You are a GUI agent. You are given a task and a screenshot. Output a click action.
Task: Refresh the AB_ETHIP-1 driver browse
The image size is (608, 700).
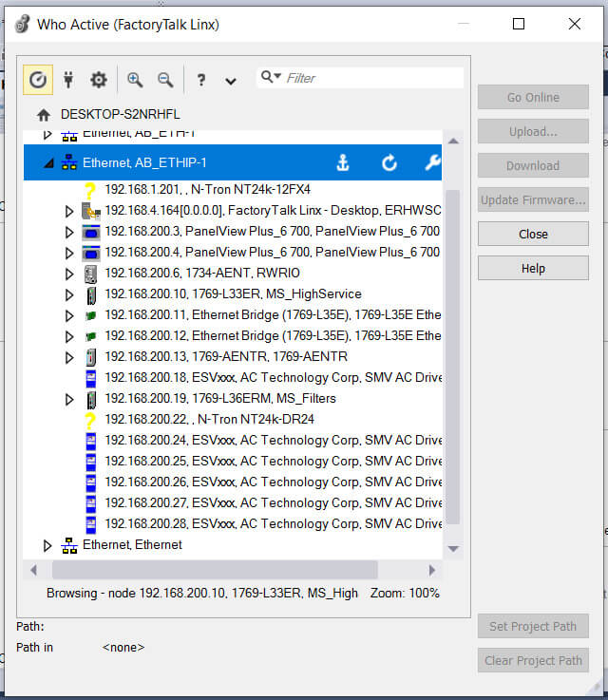click(389, 163)
